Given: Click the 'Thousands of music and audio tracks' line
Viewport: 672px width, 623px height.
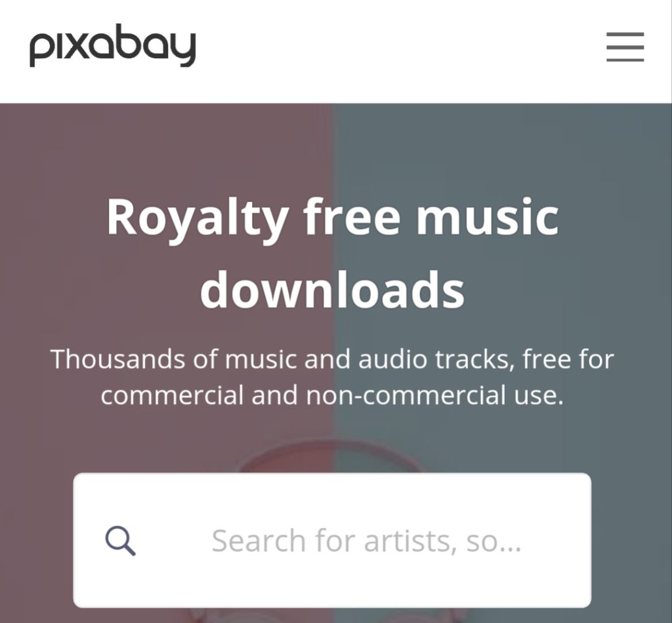Looking at the screenshot, I should point(332,359).
